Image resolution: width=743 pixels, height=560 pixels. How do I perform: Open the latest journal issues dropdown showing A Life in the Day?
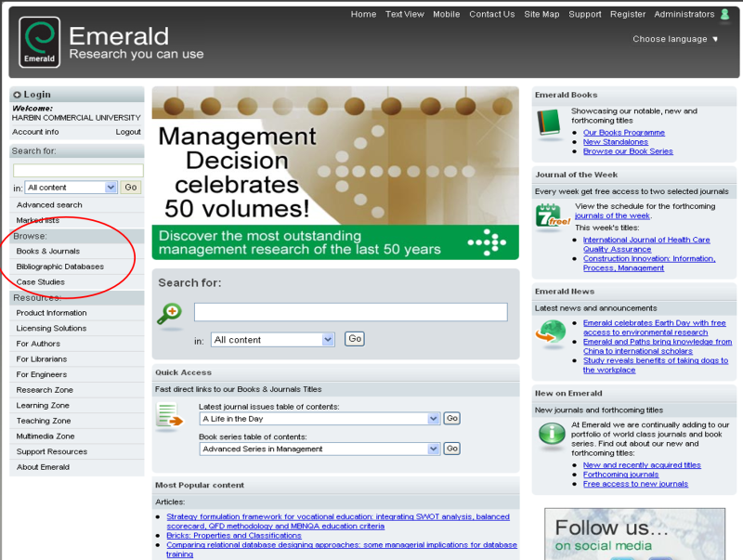coord(319,418)
